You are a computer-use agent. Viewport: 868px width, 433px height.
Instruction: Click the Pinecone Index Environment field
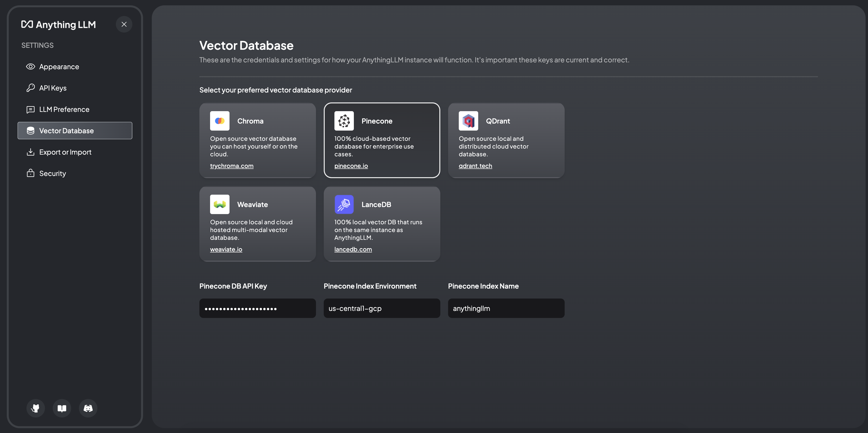pyautogui.click(x=382, y=308)
